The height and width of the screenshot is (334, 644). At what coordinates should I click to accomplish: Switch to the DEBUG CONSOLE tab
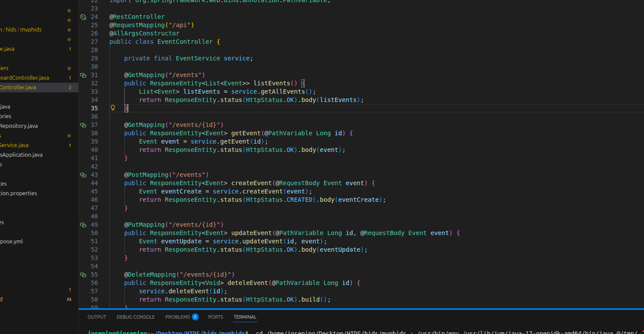coord(136,316)
